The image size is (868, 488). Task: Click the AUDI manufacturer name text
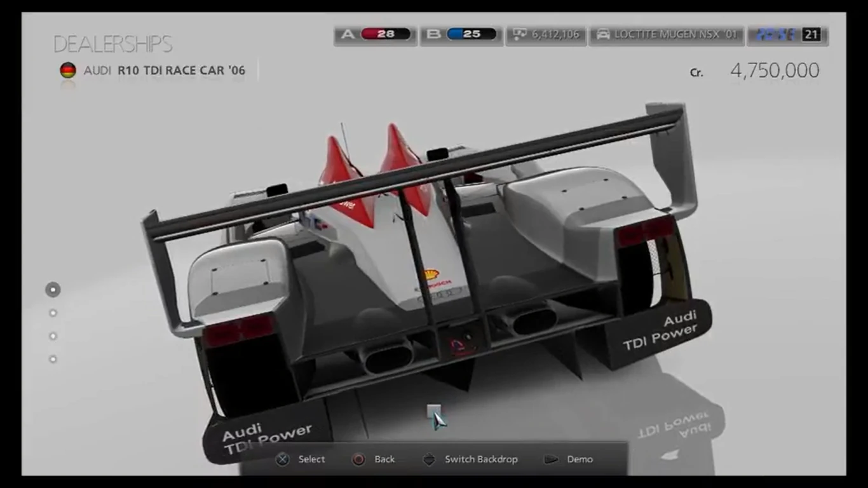click(x=97, y=71)
